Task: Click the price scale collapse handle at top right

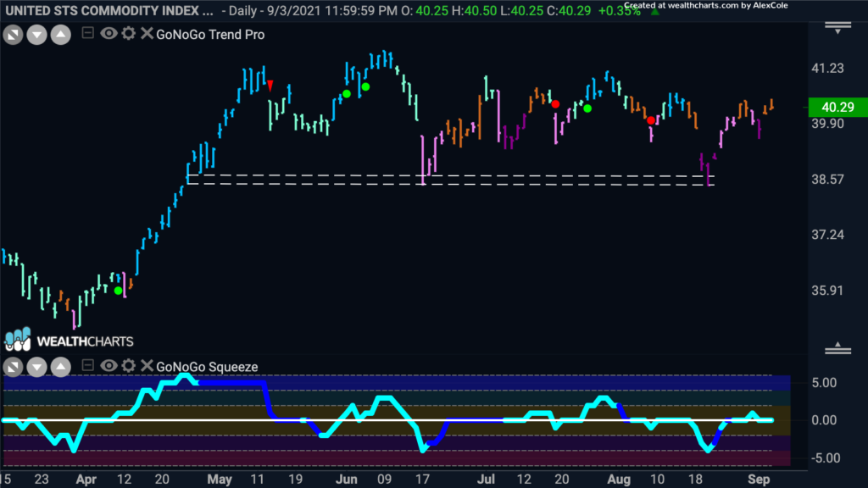Action: point(837,27)
